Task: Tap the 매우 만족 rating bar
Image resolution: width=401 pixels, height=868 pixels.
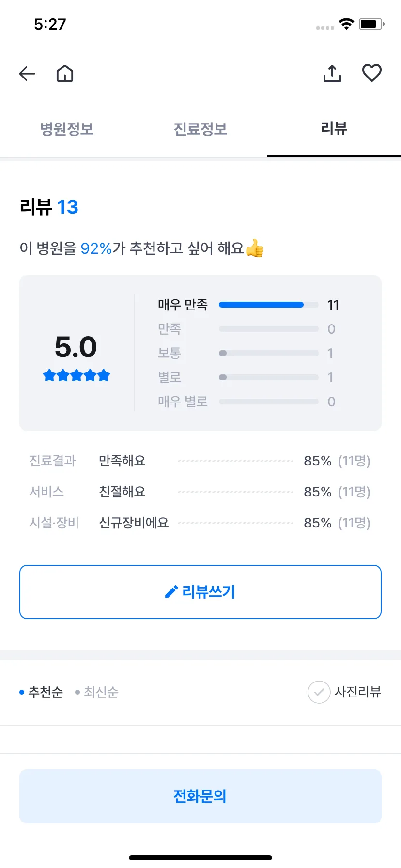Action: click(x=269, y=305)
